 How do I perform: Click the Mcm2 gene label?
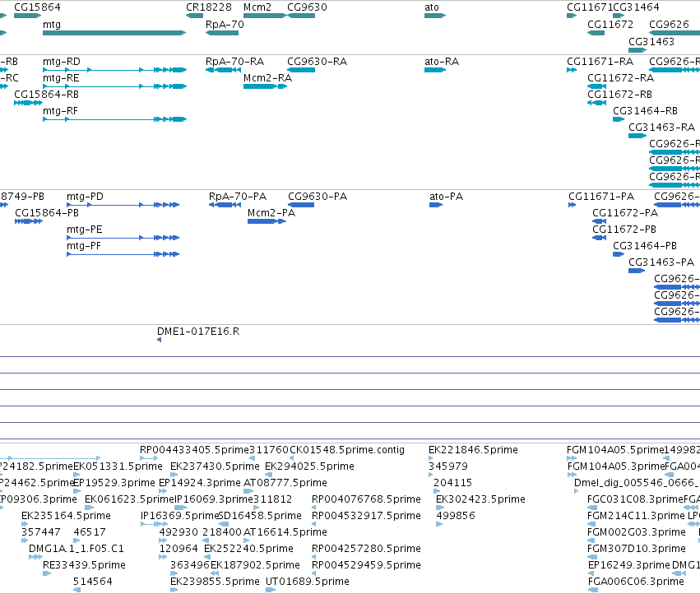pyautogui.click(x=257, y=7)
